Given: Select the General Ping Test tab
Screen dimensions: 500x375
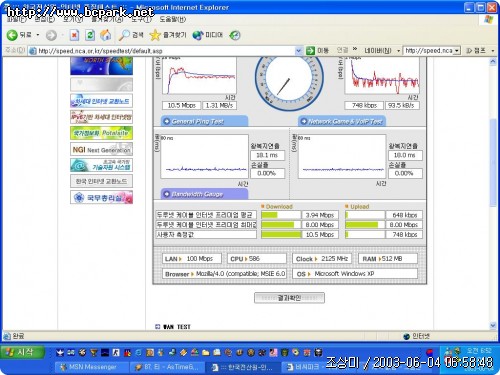Looking at the screenshot, I should tap(204, 121).
